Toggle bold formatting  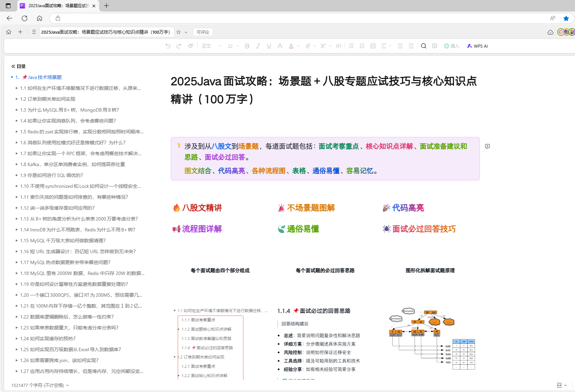click(x=247, y=46)
